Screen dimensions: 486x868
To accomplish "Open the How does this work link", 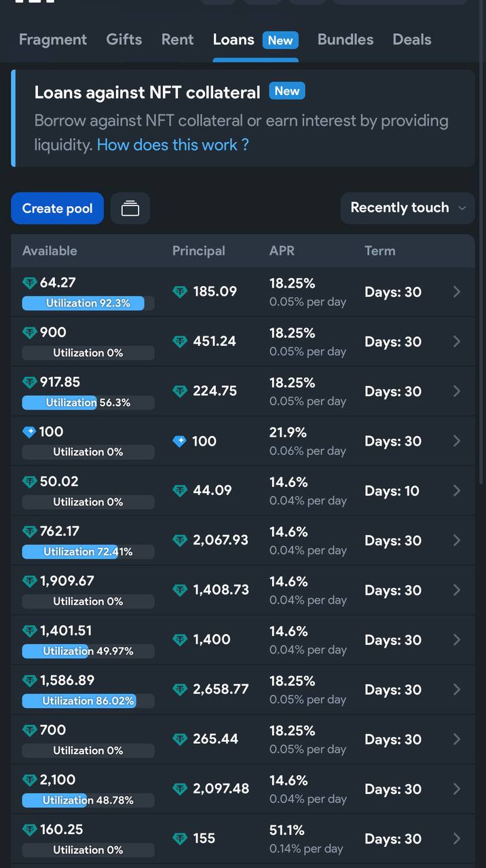I will pos(173,144).
